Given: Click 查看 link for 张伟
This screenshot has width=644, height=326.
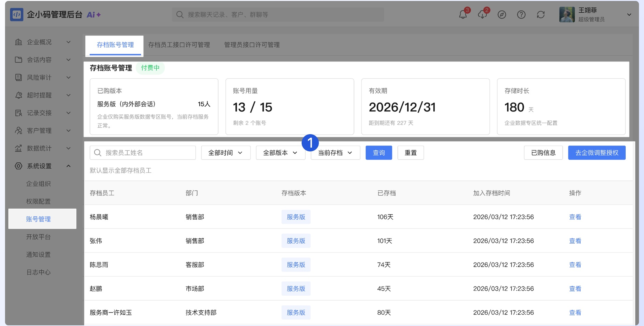Looking at the screenshot, I should [x=575, y=241].
